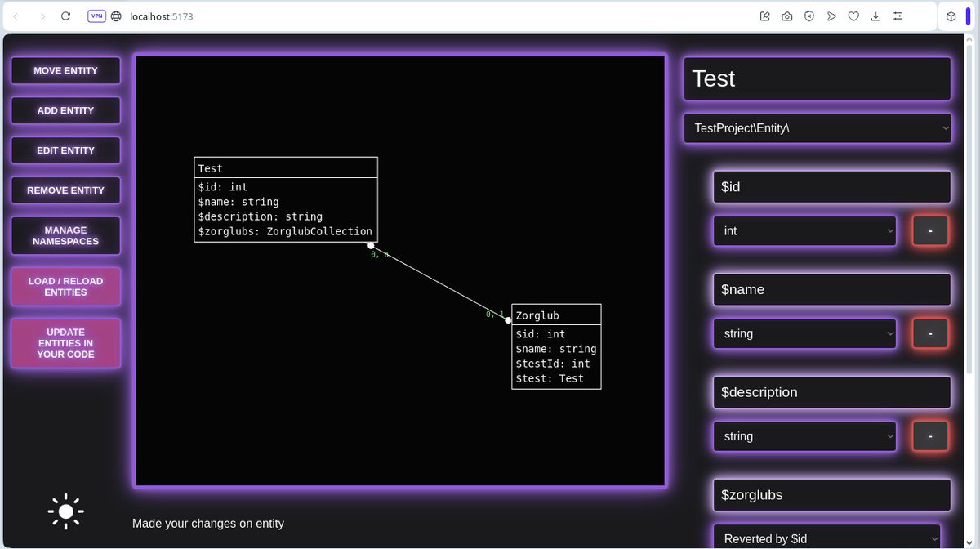Edit the $name property name field
Screen dimensions: 980x549
831,290
